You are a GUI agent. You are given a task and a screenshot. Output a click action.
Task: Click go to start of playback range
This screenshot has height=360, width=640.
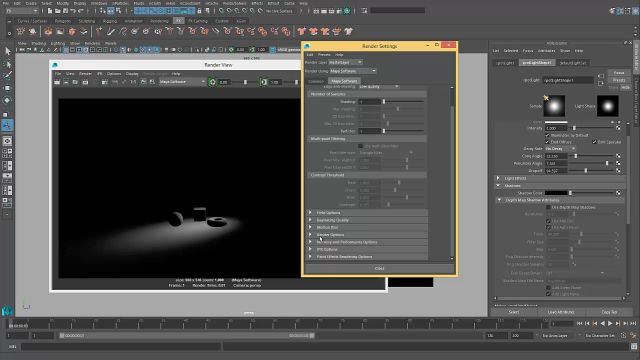click(x=580, y=323)
